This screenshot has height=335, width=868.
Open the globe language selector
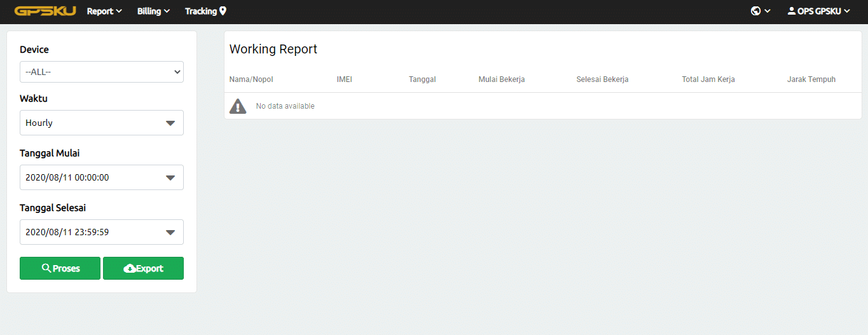click(x=761, y=11)
